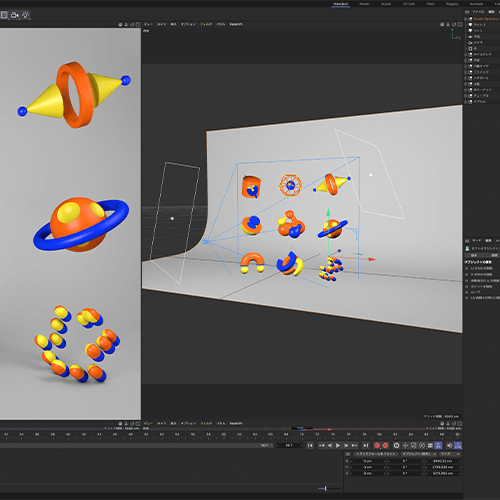
Task: Toggle the sound speaker icon in timeline
Action: pos(450,445)
